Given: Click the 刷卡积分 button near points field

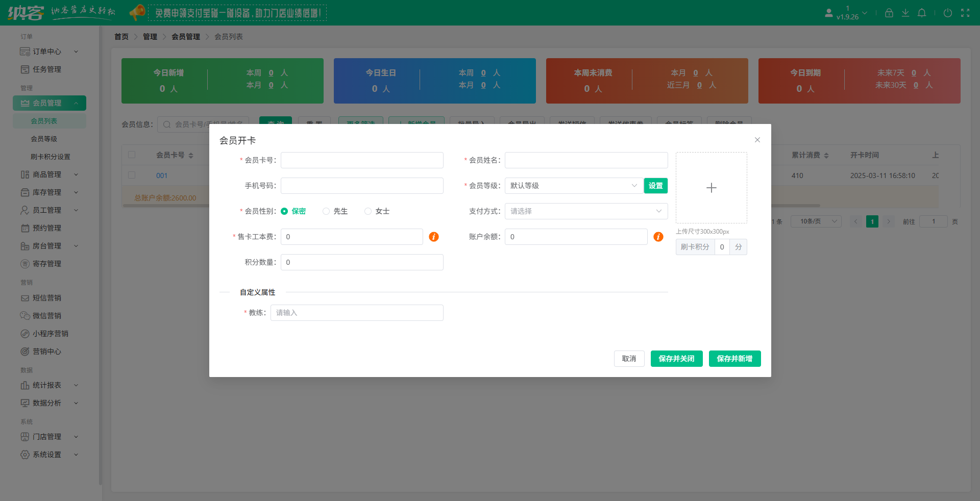Looking at the screenshot, I should point(695,247).
